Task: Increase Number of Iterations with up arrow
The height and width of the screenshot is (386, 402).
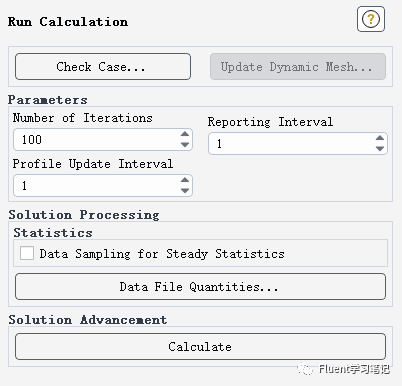Action: coord(185,134)
